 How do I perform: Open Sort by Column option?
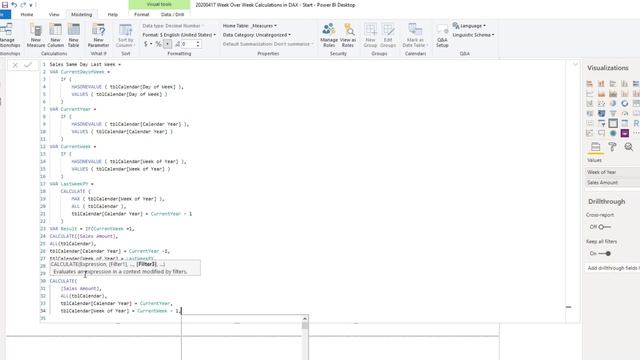point(125,35)
